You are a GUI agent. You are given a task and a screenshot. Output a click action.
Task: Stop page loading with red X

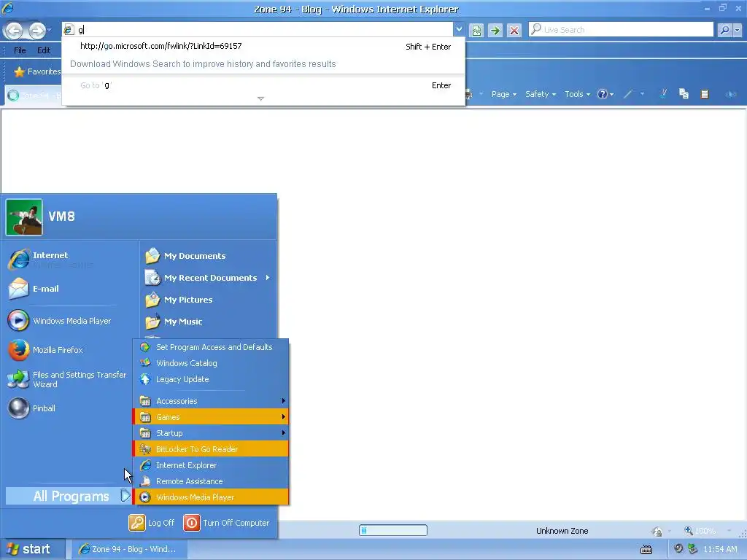click(x=514, y=31)
